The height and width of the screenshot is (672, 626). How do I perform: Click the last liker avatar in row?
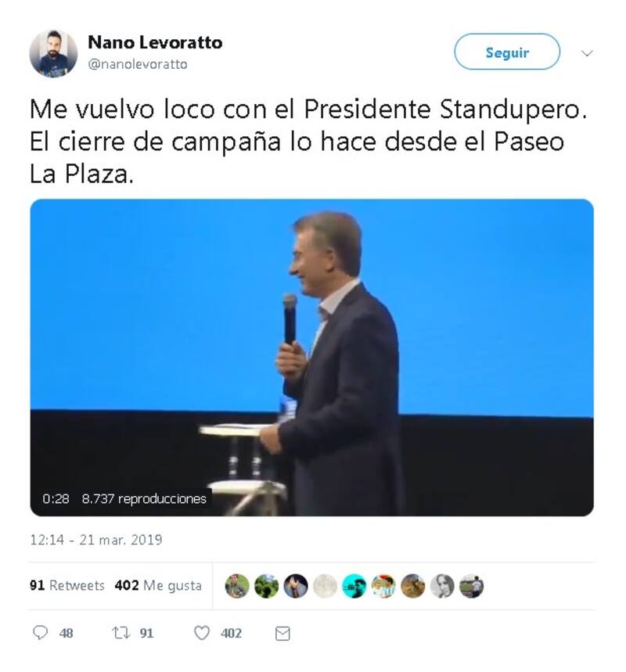coord(471,586)
